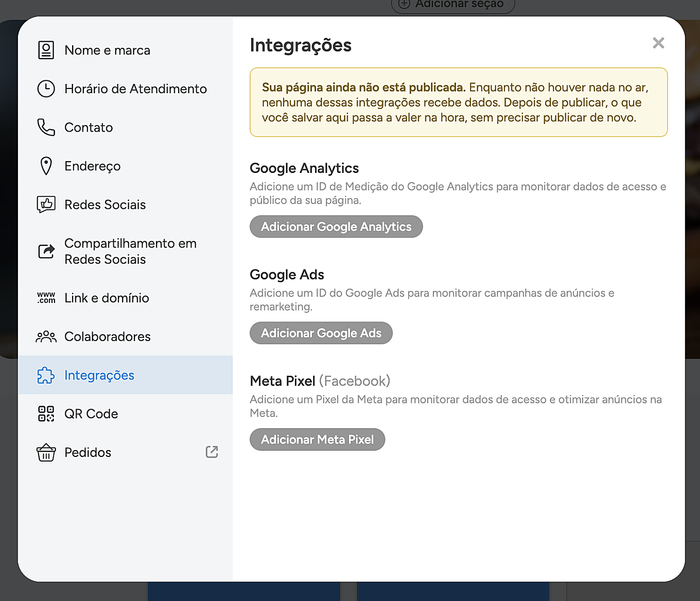
Task: Click the 'Sua página ainda não está publicada' notice
Action: pyautogui.click(x=459, y=102)
